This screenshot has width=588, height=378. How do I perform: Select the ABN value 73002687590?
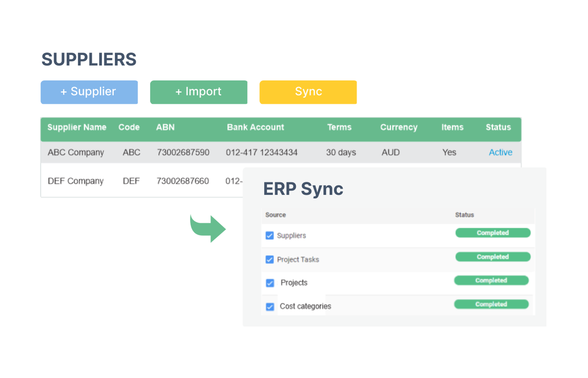pyautogui.click(x=183, y=152)
